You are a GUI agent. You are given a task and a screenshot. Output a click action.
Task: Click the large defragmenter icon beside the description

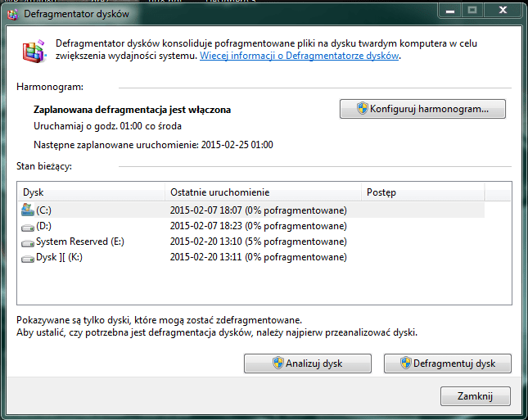(34, 51)
